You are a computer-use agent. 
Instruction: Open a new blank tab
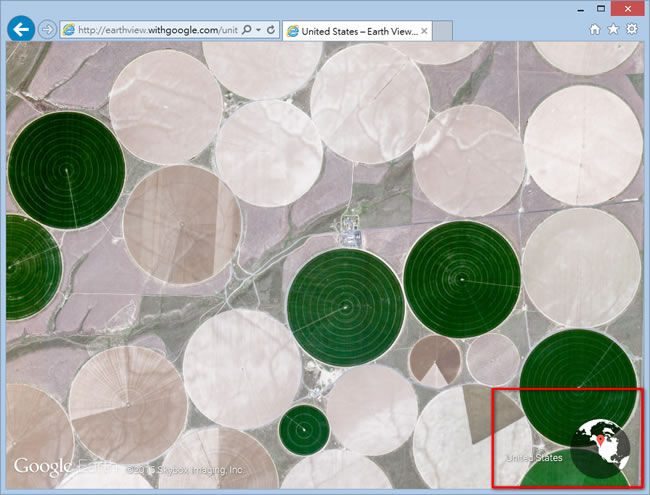(x=442, y=31)
